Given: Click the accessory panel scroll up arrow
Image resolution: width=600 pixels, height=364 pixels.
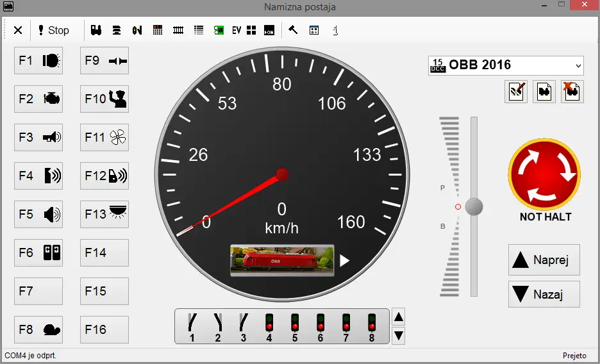Looking at the screenshot, I should coord(398,317).
